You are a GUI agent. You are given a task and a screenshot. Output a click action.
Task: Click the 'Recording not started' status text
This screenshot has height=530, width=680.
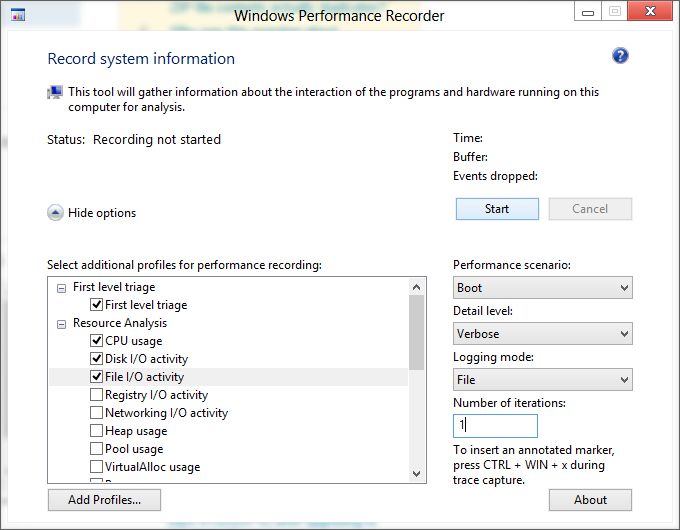click(157, 139)
